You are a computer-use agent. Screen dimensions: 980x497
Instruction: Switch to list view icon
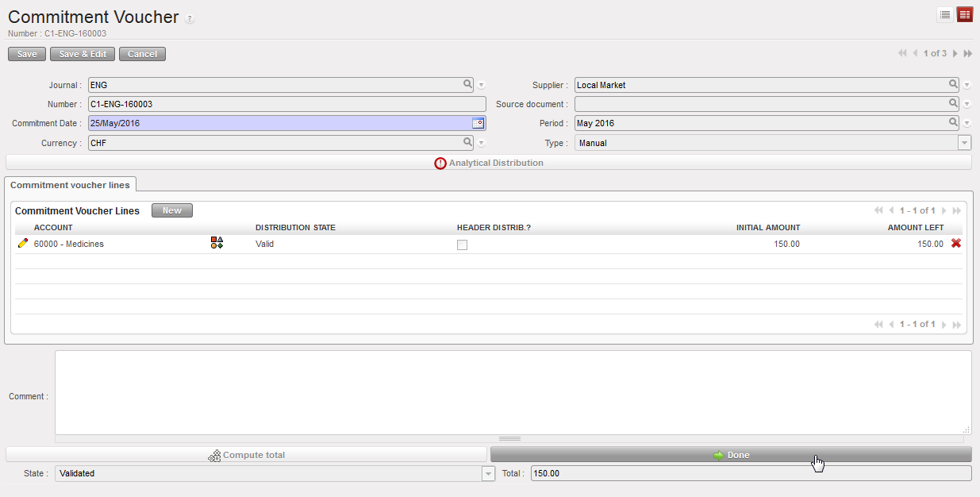(945, 14)
